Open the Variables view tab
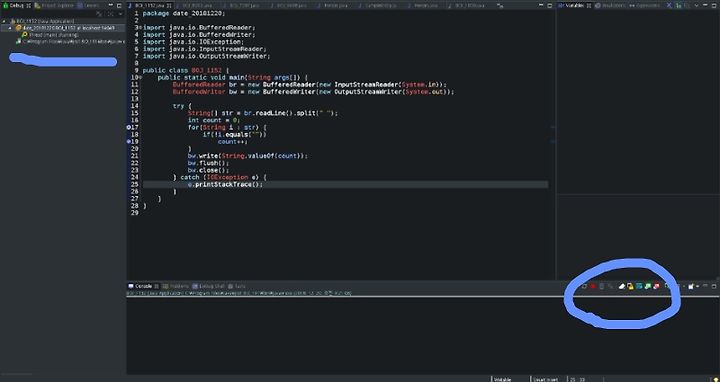Image resolution: width=720 pixels, height=382 pixels. click(574, 6)
